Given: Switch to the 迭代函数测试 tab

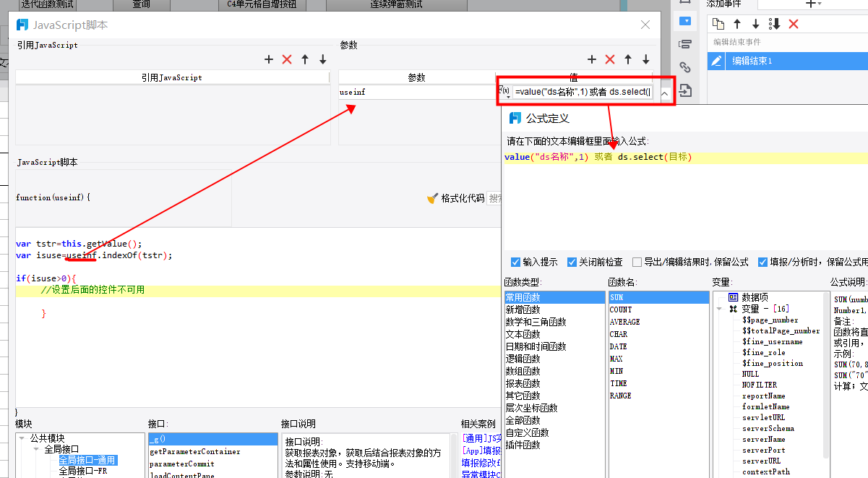Looking at the screenshot, I should (48, 4).
